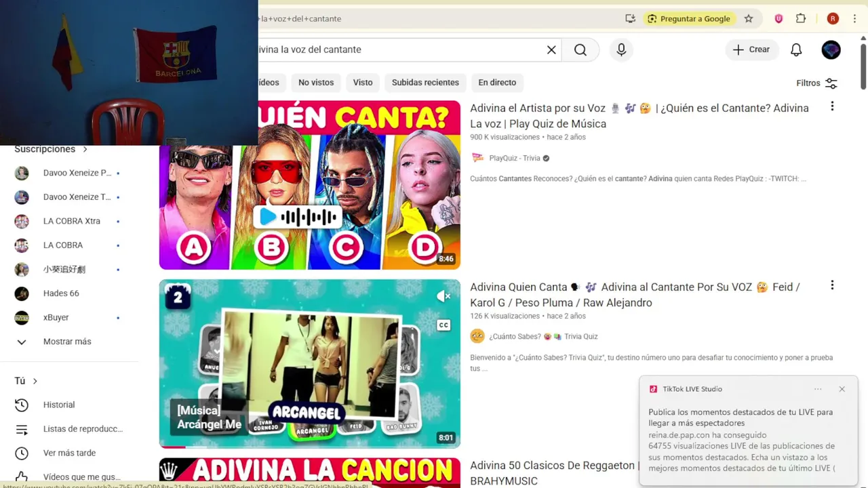The height and width of the screenshot is (488, 868).
Task: Close the TikTok LIVE Studio notification
Action: coord(842,389)
